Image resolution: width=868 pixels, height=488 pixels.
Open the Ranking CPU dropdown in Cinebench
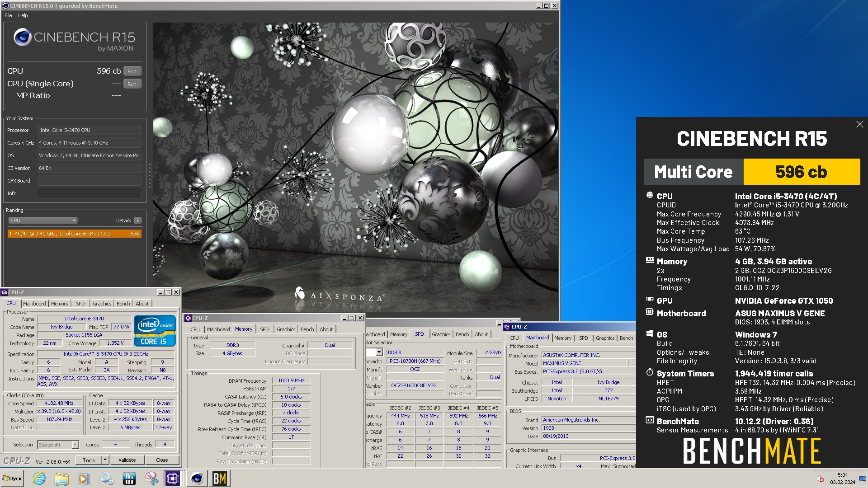pyautogui.click(x=43, y=221)
